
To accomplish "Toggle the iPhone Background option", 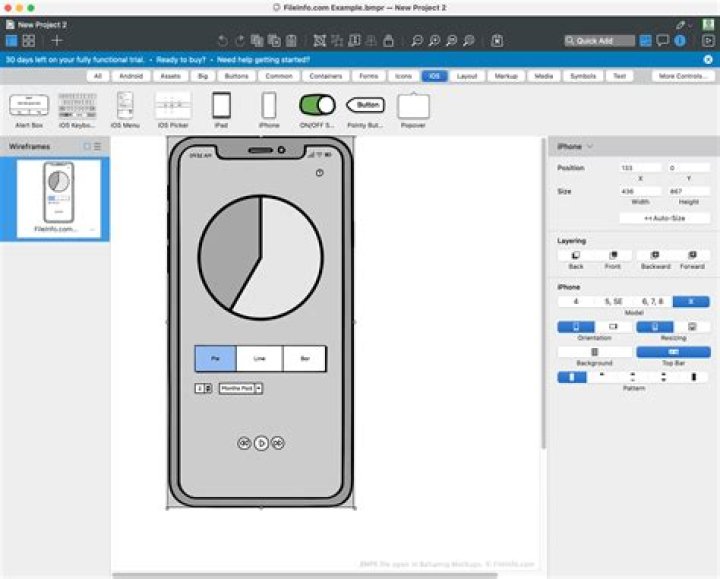I will coord(594,352).
